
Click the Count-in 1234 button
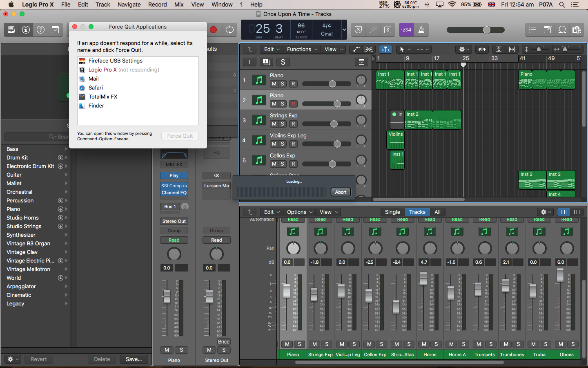tap(406, 30)
